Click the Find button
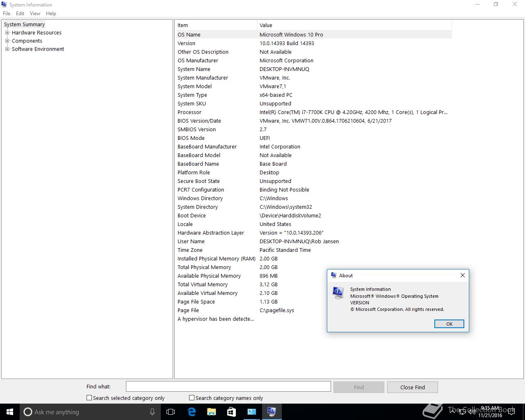Image resolution: width=525 pixels, height=420 pixels. (x=359, y=387)
